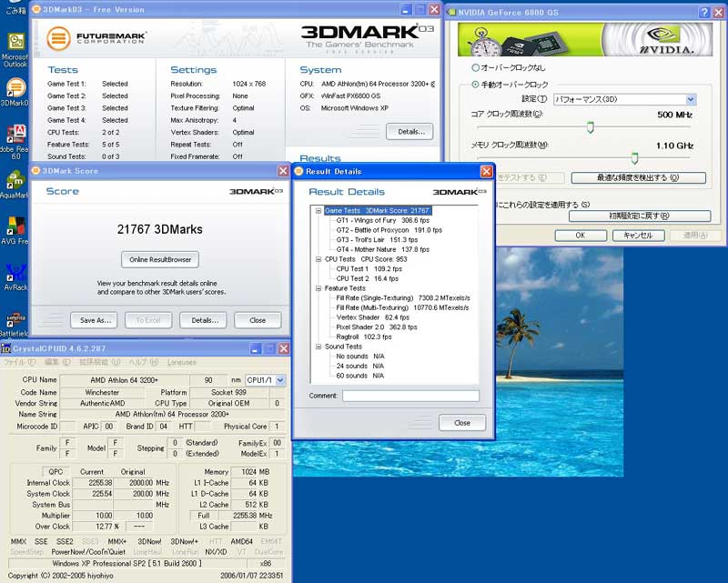Launch the AquaMark desktop shortcut
Image resolution: width=728 pixels, height=583 pixels.
point(15,185)
